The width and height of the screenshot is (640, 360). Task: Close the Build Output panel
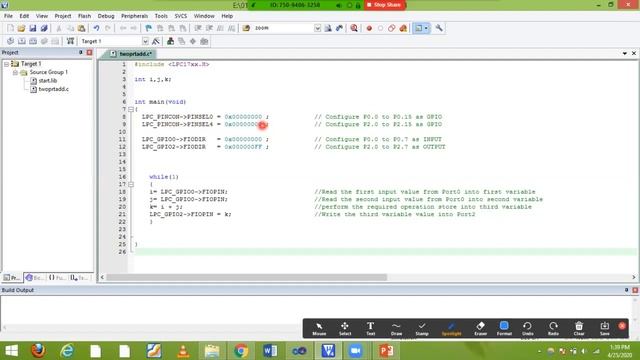[x=635, y=290]
